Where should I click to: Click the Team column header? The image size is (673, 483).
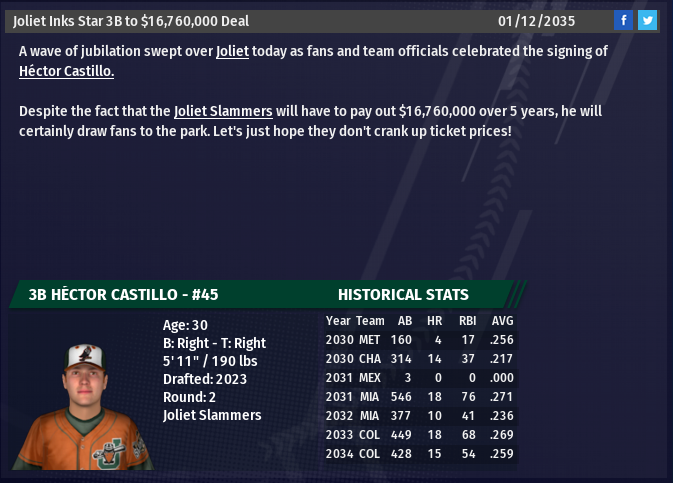(370, 321)
